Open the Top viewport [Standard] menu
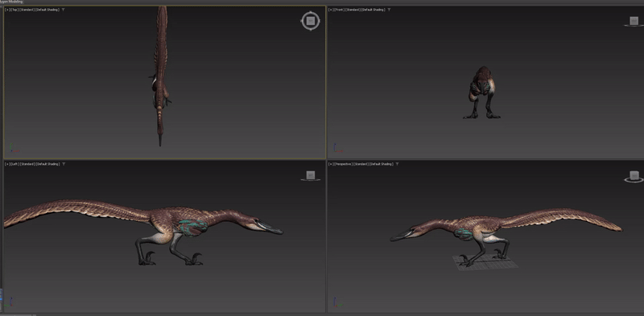The width and height of the screenshot is (644, 316). click(27, 10)
